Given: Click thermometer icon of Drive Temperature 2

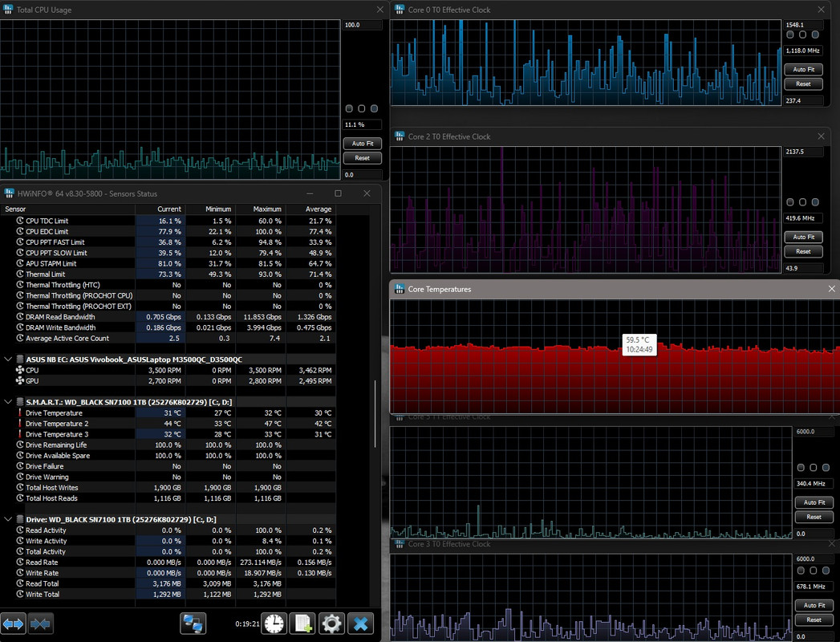Looking at the screenshot, I should [20, 424].
